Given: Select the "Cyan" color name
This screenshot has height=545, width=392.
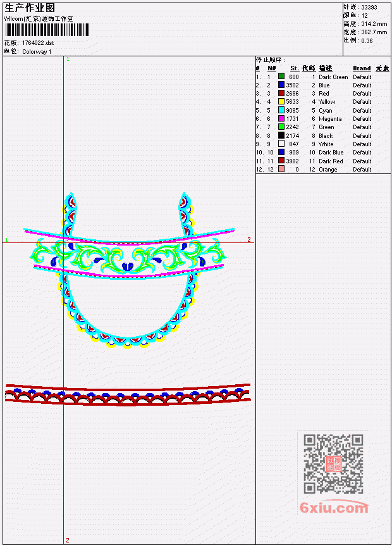Looking at the screenshot, I should pos(326,111).
